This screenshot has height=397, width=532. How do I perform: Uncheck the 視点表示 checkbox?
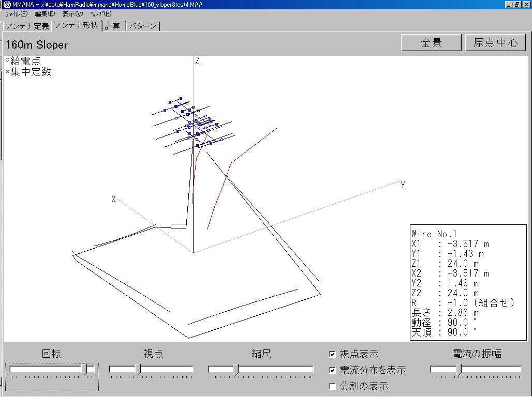[332, 354]
